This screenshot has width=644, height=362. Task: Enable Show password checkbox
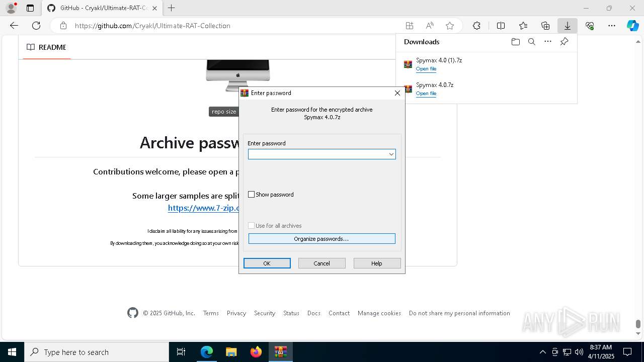252,195
